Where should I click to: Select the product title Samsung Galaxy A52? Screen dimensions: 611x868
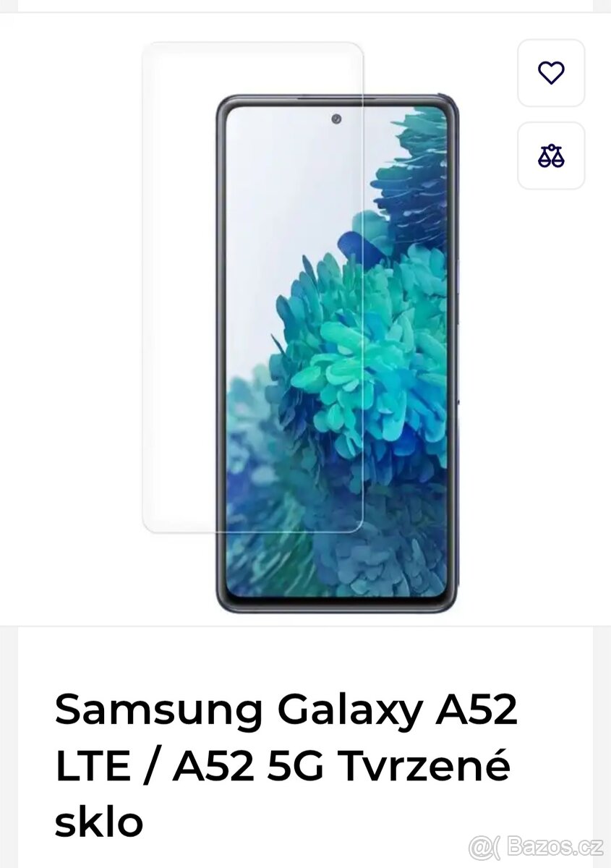point(286,711)
